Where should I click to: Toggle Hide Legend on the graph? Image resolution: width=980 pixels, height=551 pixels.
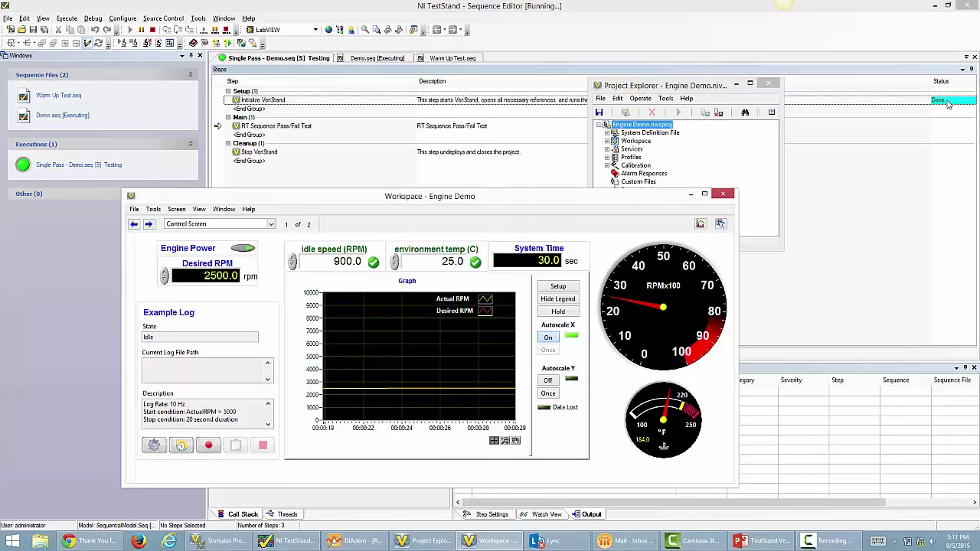point(558,298)
